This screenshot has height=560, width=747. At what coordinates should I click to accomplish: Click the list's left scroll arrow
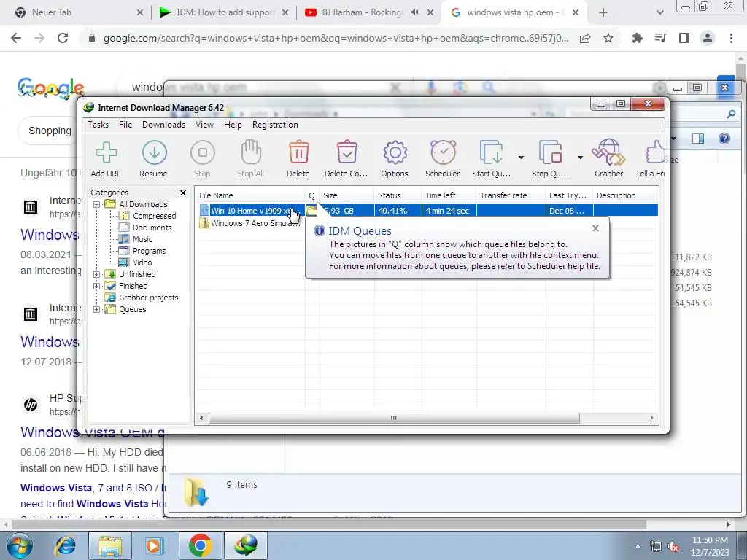click(x=201, y=418)
